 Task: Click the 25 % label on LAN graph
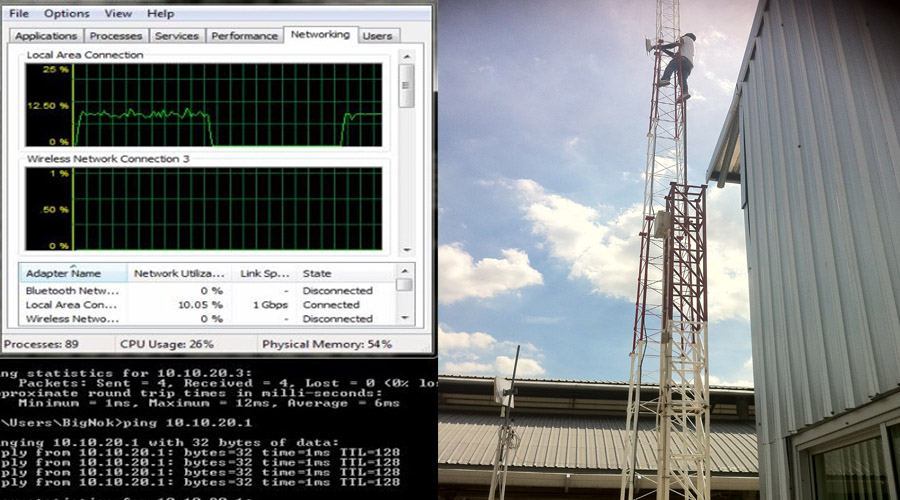coord(56,69)
